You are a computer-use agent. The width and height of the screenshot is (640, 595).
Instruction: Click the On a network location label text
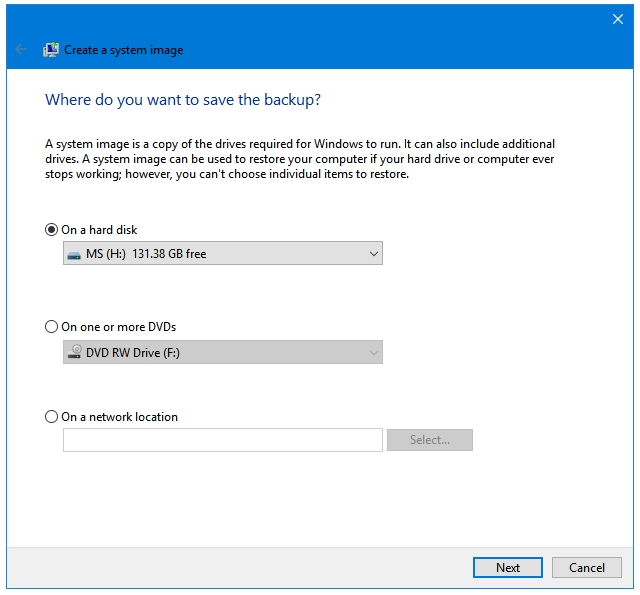coord(120,417)
